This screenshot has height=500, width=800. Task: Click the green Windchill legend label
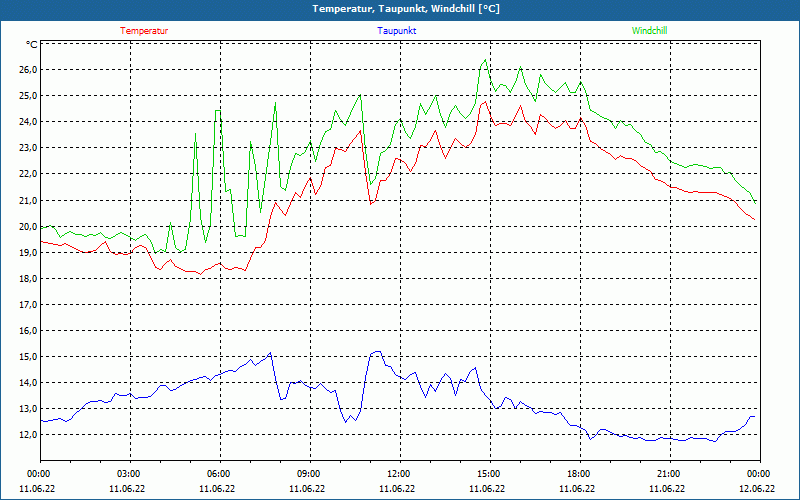[649, 31]
